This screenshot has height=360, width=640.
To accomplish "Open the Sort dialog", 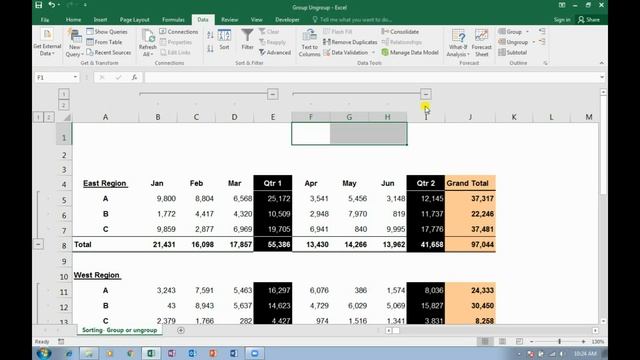I will click(x=224, y=40).
